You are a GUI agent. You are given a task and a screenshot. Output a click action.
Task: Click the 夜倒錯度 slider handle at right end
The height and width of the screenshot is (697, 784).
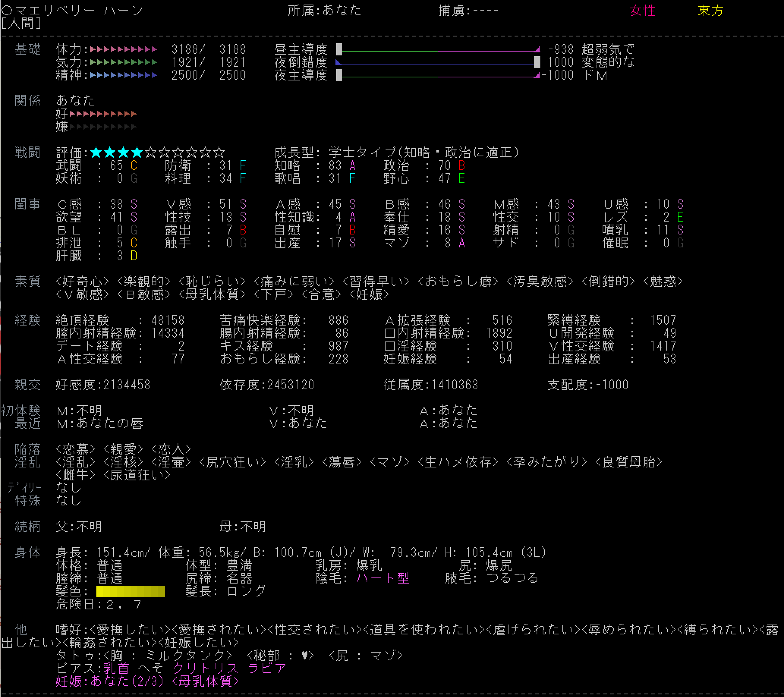point(537,62)
